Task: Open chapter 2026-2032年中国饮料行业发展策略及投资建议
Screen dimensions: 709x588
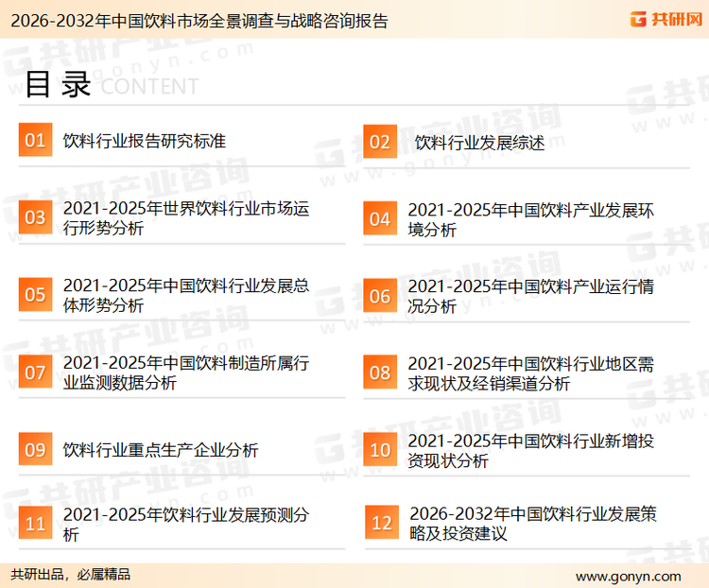Action: (532, 524)
